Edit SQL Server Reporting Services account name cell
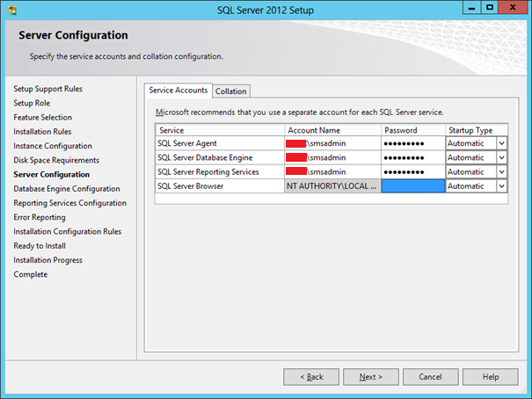 (x=332, y=172)
